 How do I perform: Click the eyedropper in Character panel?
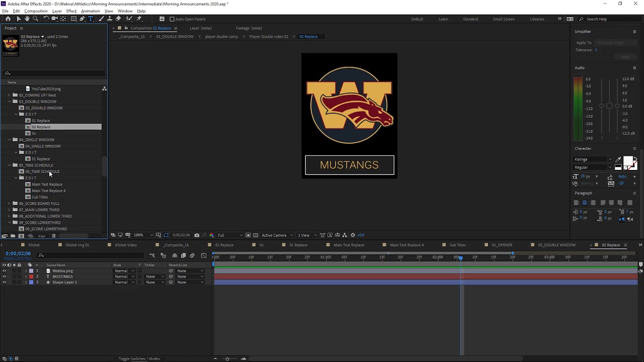tap(618, 159)
